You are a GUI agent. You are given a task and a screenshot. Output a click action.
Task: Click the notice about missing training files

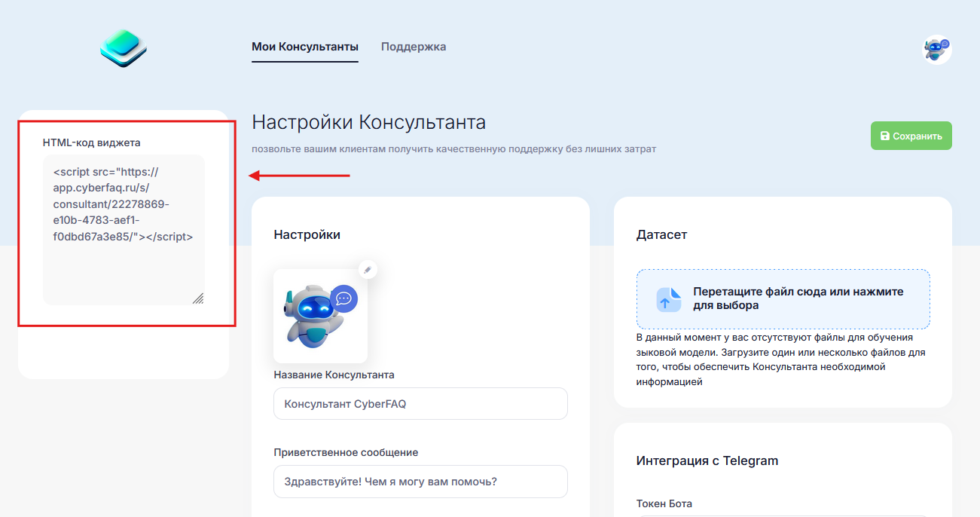[782, 359]
